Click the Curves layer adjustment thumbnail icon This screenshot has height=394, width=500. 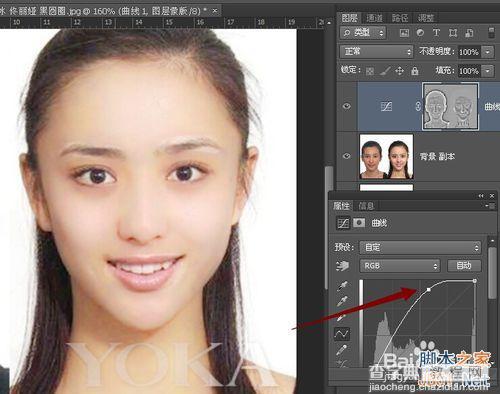click(x=386, y=106)
